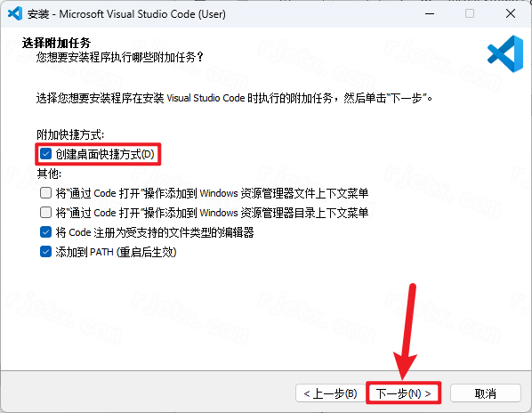Click the instruction text mentioning 下一步

pyautogui.click(x=235, y=99)
